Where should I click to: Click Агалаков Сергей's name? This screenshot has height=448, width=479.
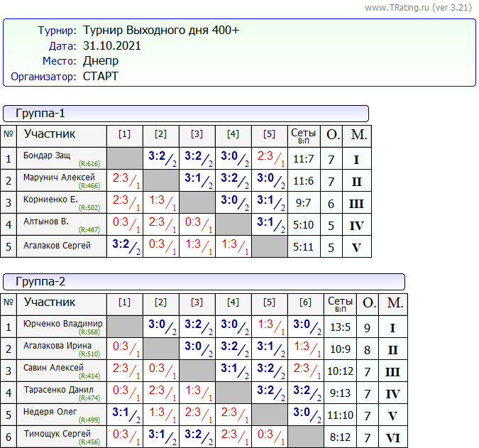tap(57, 246)
